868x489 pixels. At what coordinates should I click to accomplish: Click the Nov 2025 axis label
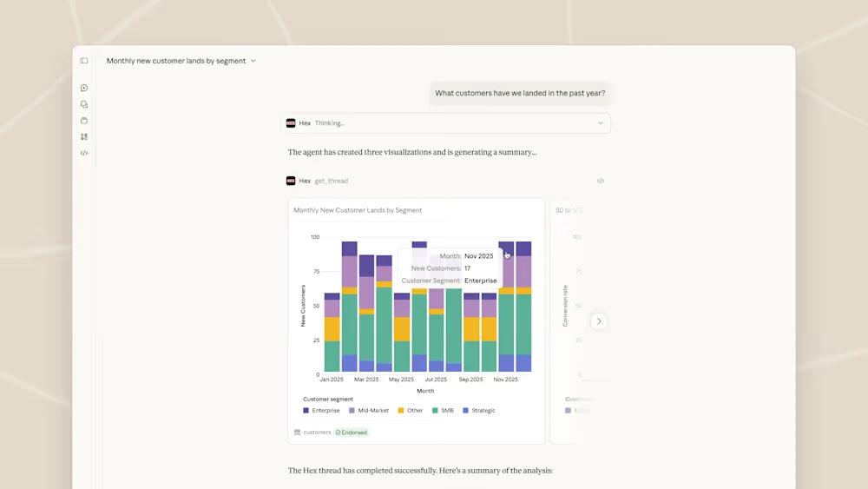click(x=506, y=380)
